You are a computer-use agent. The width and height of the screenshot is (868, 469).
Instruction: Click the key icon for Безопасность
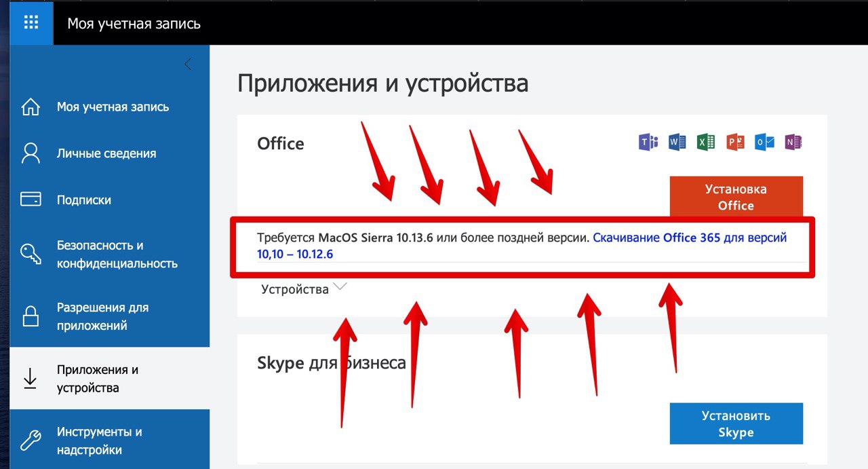[x=31, y=254]
